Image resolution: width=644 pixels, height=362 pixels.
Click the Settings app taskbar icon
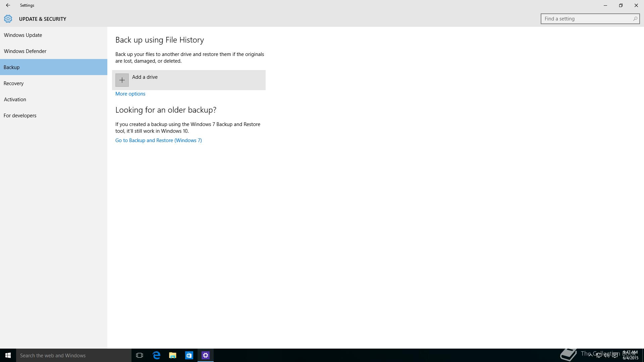[x=206, y=355]
